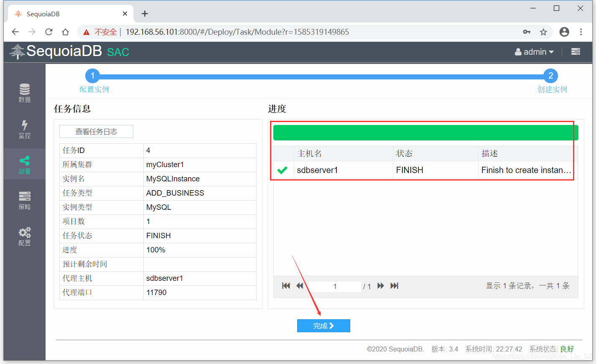Go to next page of progress table
The image size is (596, 364).
tap(380, 286)
